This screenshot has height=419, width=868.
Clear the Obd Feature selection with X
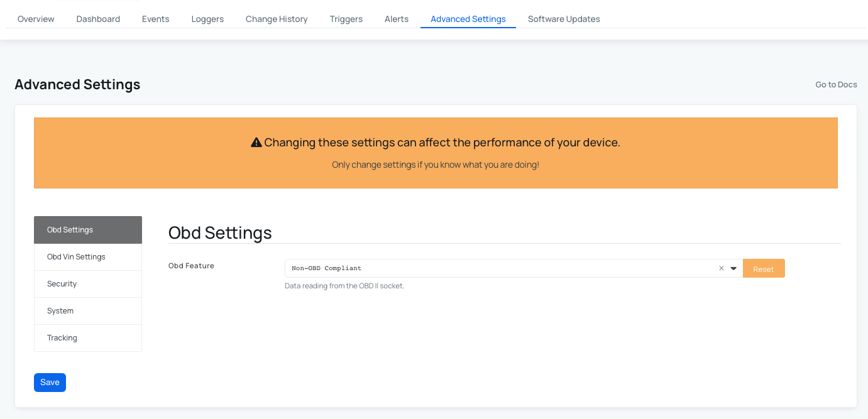pos(722,268)
